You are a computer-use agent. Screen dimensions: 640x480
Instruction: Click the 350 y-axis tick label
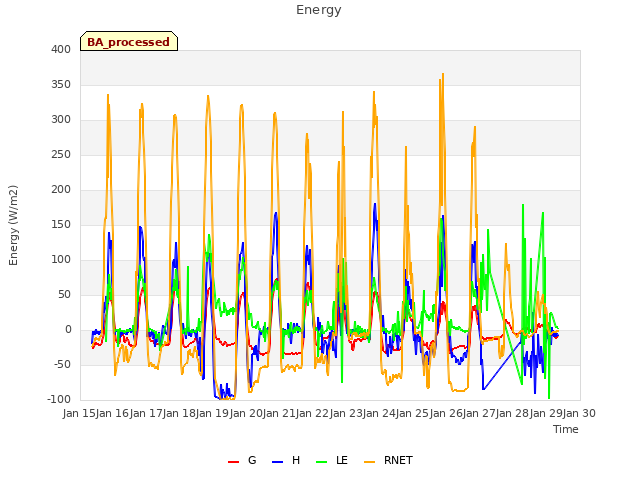click(61, 84)
